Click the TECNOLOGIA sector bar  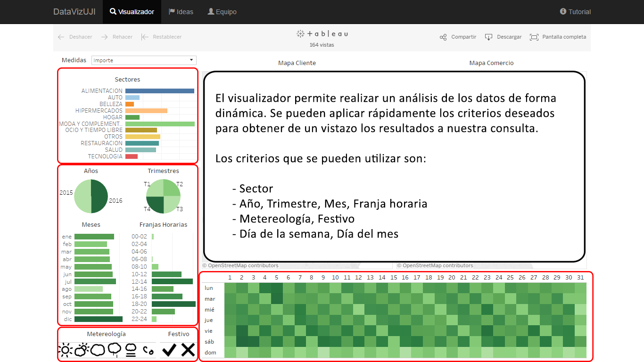pyautogui.click(x=132, y=156)
